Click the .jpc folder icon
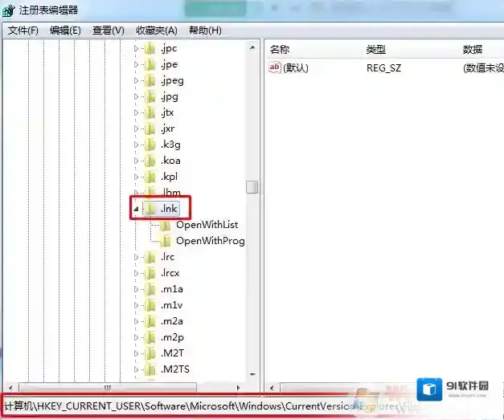 point(150,48)
